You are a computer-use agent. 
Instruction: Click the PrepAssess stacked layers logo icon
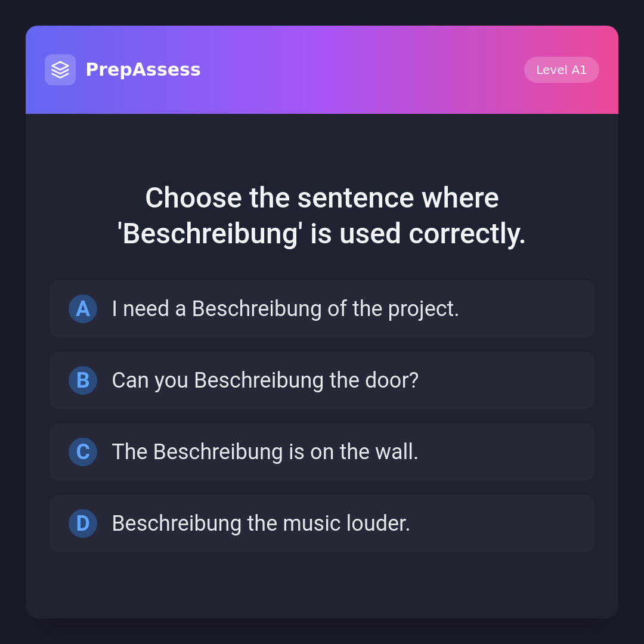point(60,70)
